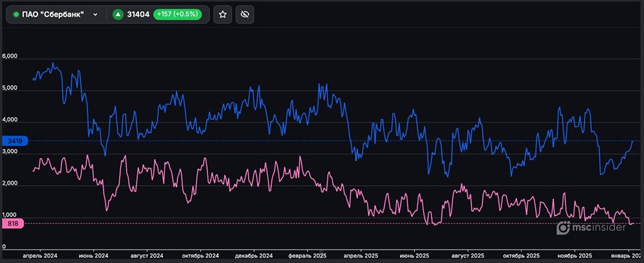Click the июнь 2025 axis label
Viewport: 644px width, 263px height.
tap(413, 255)
